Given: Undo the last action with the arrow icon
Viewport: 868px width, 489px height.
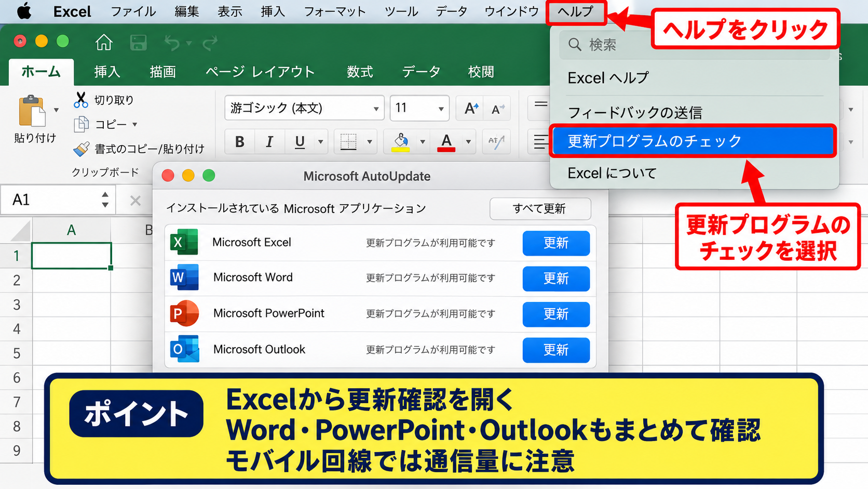Looking at the screenshot, I should 172,43.
